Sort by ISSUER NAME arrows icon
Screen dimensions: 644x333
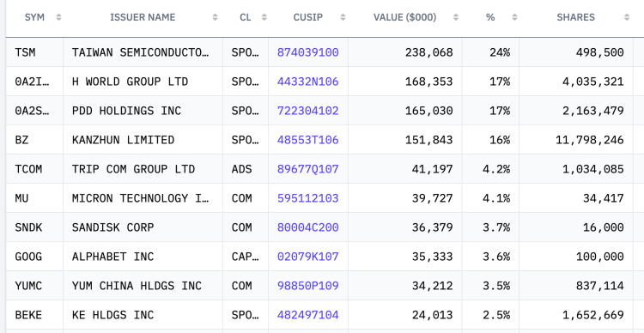(x=215, y=17)
